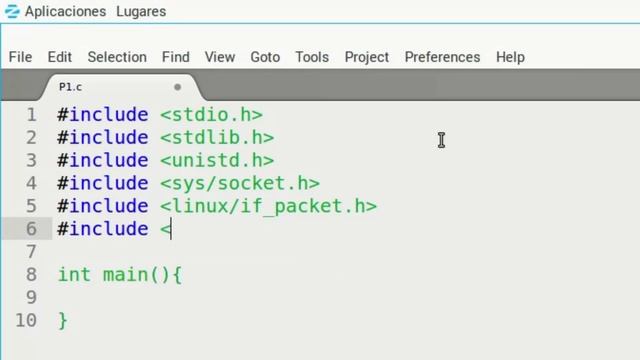This screenshot has height=360, width=640.
Task: Click the closing brace on line 10
Action: (63, 320)
